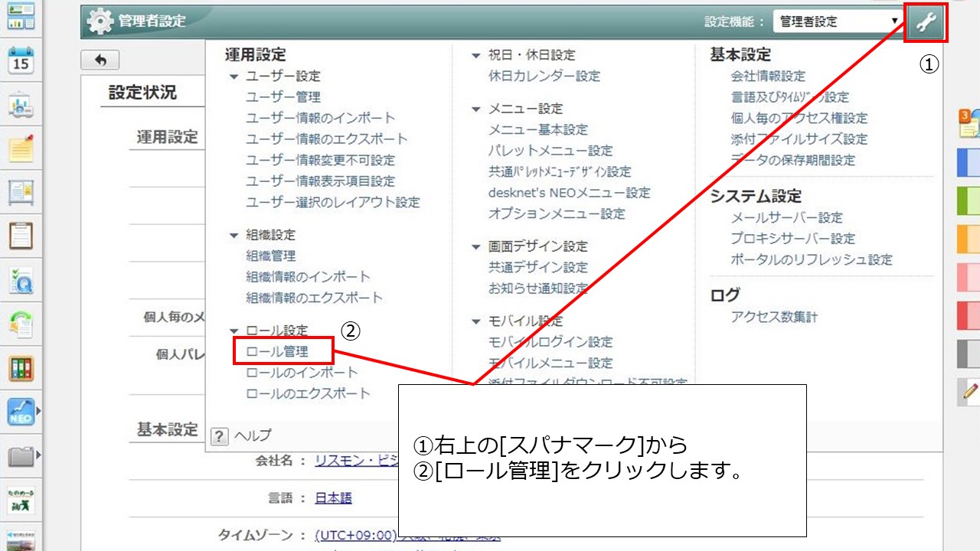Select ユーザー情報のインポート
The height and width of the screenshot is (551, 980).
click(321, 118)
